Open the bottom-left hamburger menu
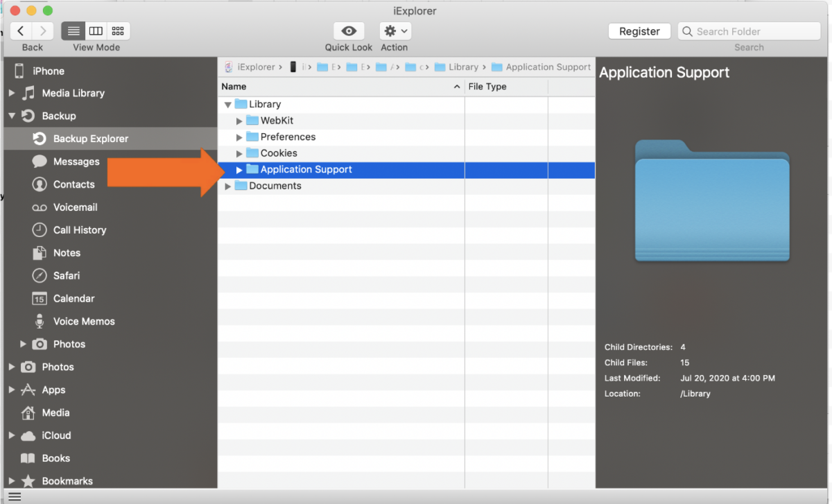The image size is (832, 504). pos(14,496)
